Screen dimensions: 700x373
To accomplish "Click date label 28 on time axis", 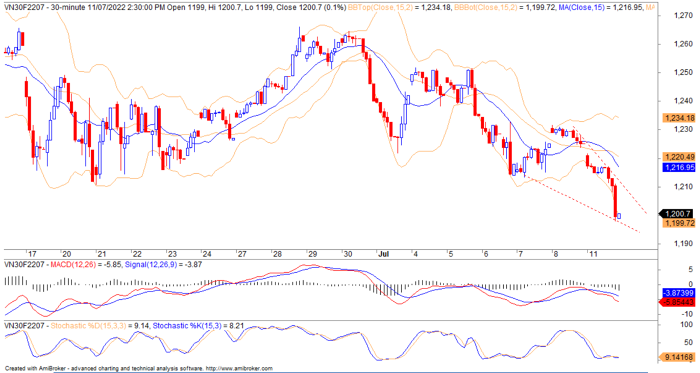I will pyautogui.click(x=277, y=254).
